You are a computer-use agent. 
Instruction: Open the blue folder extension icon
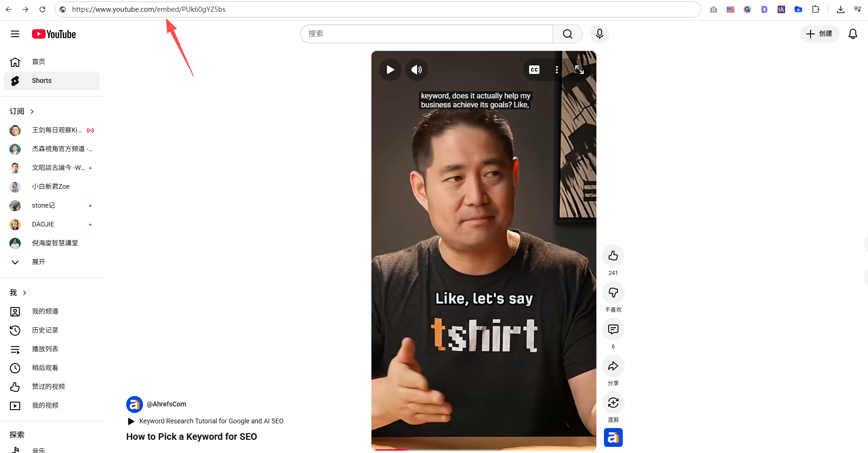point(798,9)
